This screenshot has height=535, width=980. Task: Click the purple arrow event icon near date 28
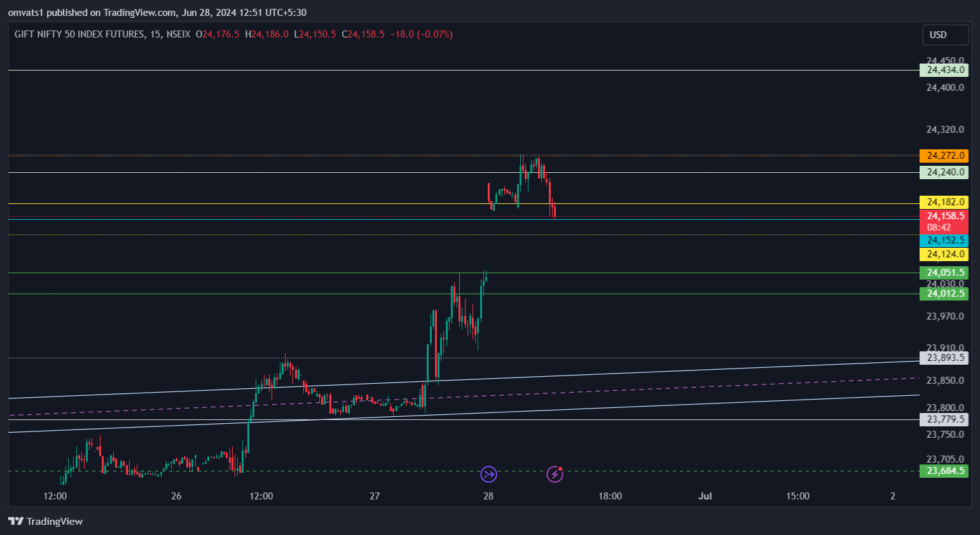point(488,474)
